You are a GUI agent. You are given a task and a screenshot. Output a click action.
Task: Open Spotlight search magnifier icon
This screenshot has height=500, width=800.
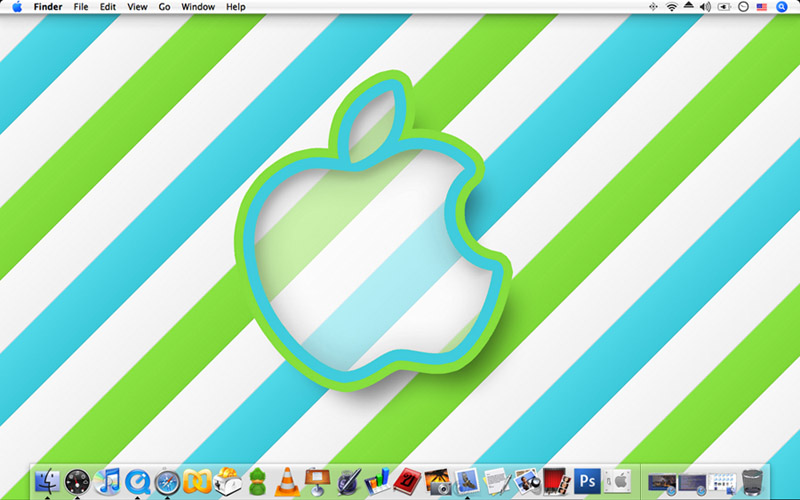(782, 7)
